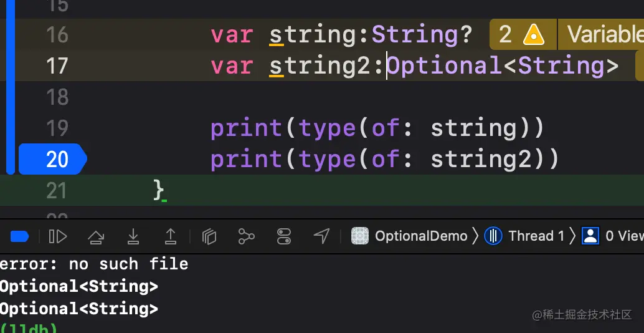Open the Thread 1 jump bar item
This screenshot has height=333, width=644.
(x=524, y=236)
